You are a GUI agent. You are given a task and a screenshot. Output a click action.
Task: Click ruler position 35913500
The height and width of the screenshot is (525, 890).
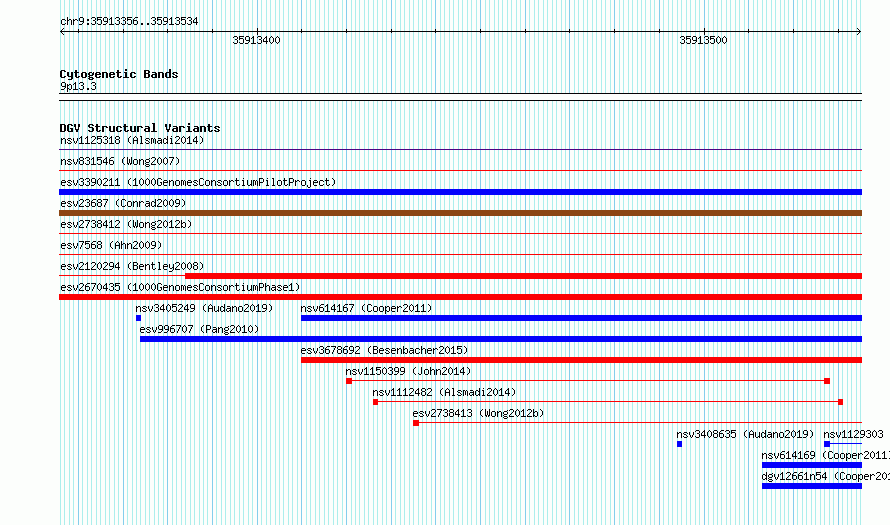pyautogui.click(x=703, y=40)
